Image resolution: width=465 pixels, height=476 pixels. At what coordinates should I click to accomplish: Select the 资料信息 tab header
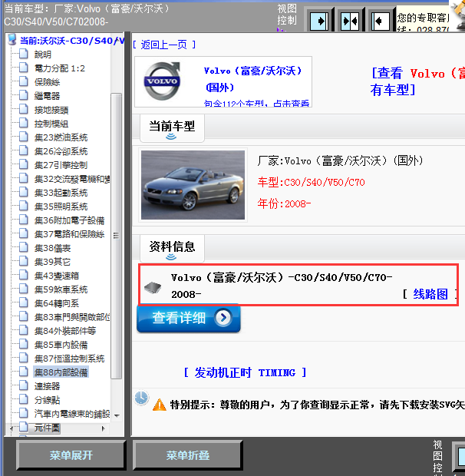point(172,248)
